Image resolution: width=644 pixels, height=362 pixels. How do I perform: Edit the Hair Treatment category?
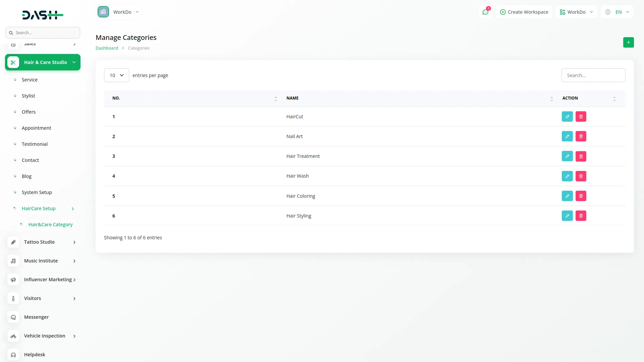[567, 156]
